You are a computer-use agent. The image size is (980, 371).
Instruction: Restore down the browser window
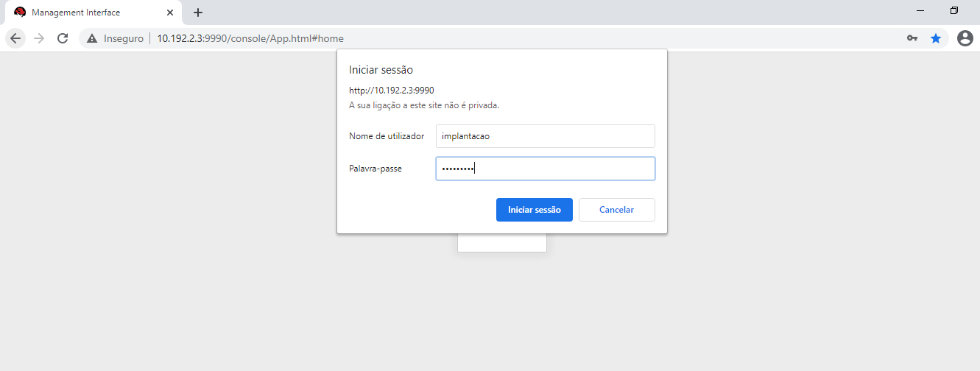[954, 10]
